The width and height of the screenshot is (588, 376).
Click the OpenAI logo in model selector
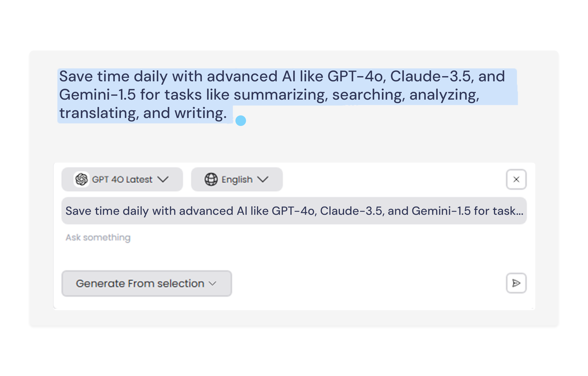coord(81,180)
